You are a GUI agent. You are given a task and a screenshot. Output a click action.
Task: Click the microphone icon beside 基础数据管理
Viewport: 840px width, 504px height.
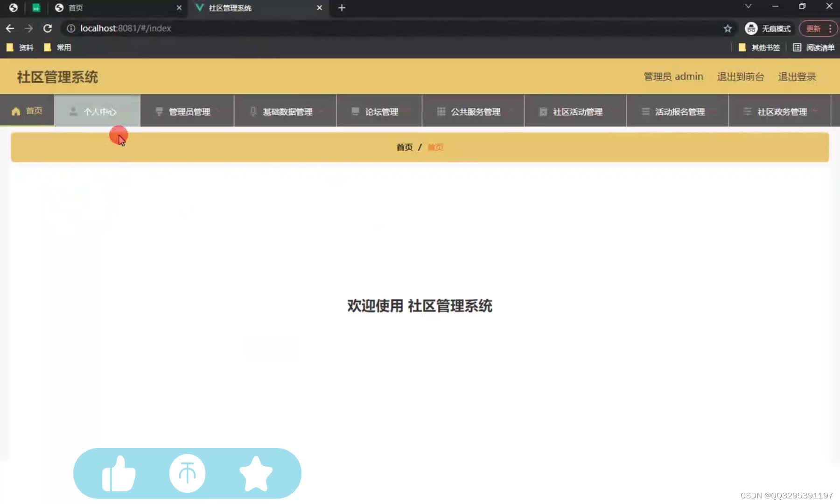pos(253,111)
